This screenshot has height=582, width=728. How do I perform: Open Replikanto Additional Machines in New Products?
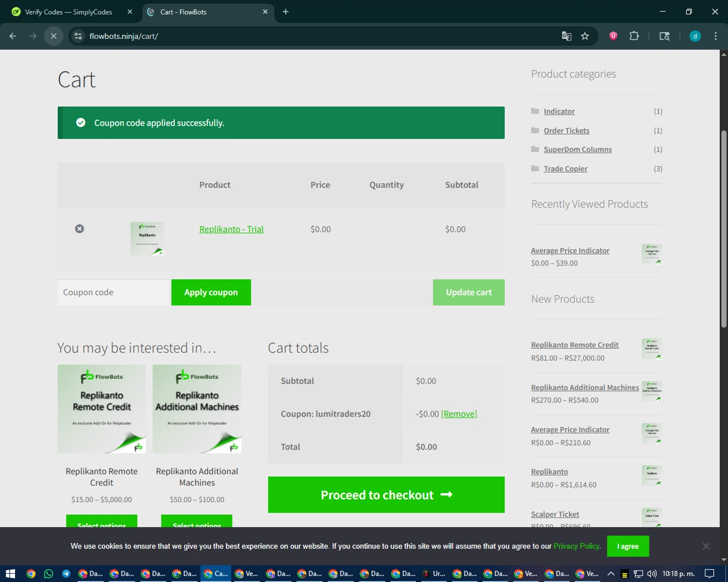585,388
